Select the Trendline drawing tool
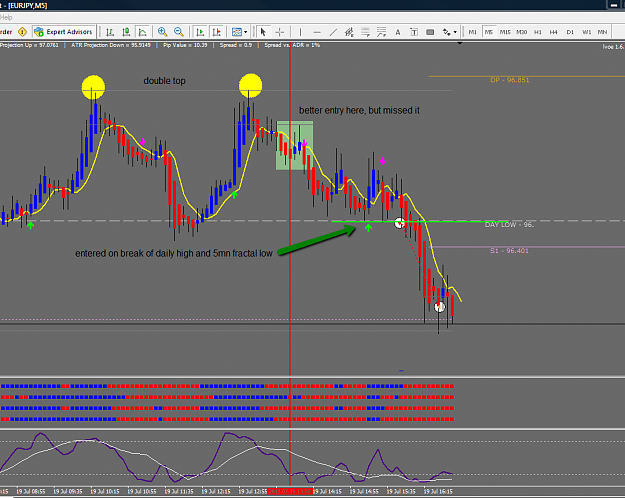This screenshot has width=625, height=498. (x=333, y=32)
